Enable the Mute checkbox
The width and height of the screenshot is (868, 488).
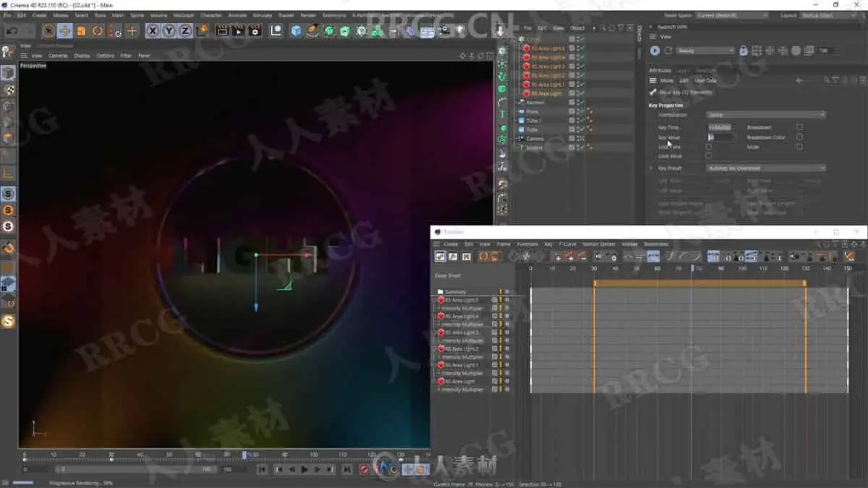pyautogui.click(x=799, y=146)
